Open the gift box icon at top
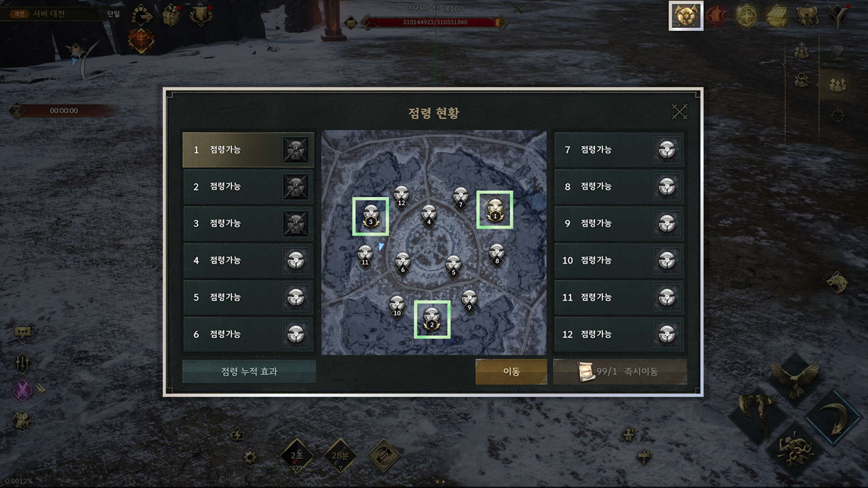Screen dimensions: 868x488 pos(171,16)
